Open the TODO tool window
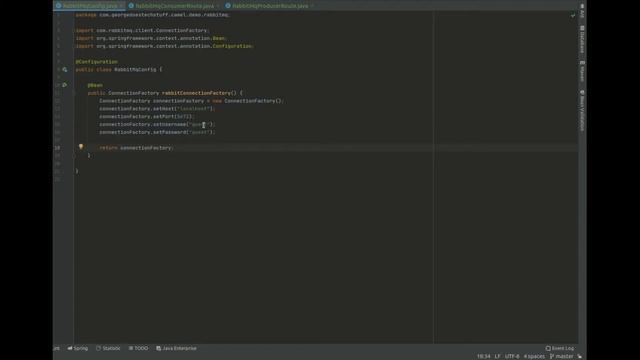Screen dimensions: 640x360 tap(138, 348)
